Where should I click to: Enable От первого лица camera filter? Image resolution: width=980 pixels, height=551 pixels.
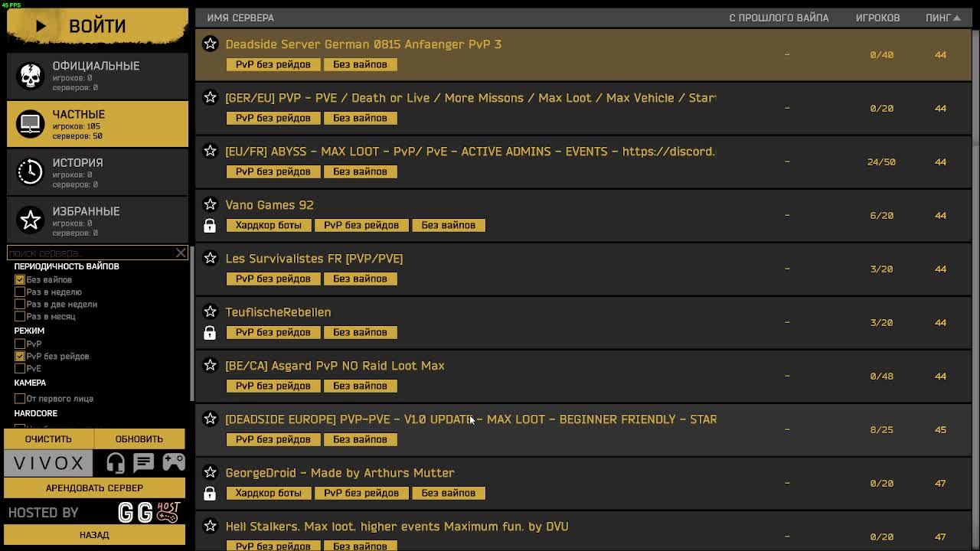(x=20, y=398)
